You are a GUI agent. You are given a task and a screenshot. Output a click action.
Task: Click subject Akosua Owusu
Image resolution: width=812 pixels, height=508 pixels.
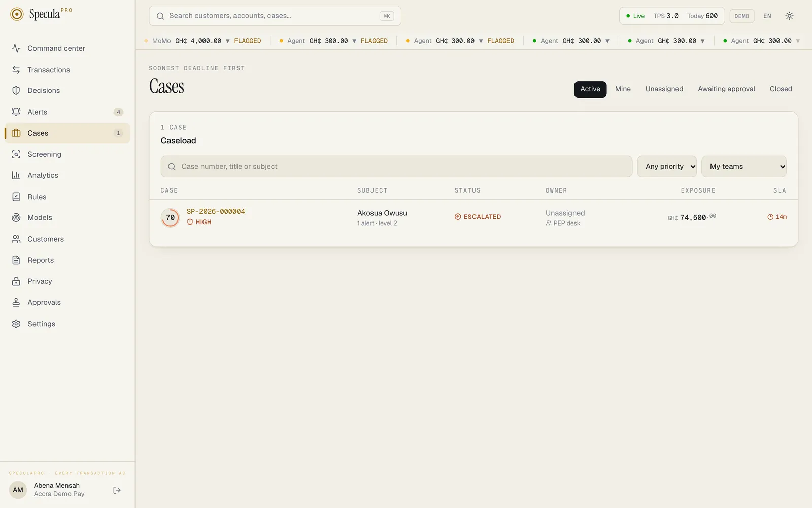coord(382,213)
